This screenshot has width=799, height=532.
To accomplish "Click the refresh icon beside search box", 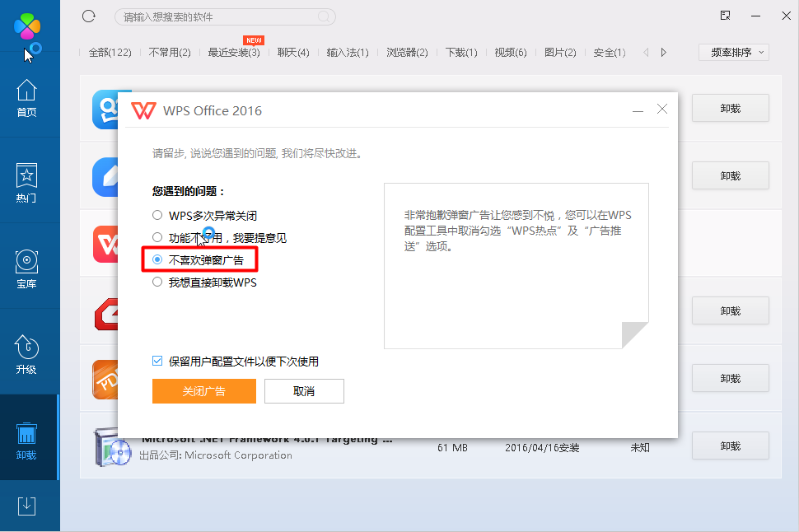I will [x=89, y=16].
